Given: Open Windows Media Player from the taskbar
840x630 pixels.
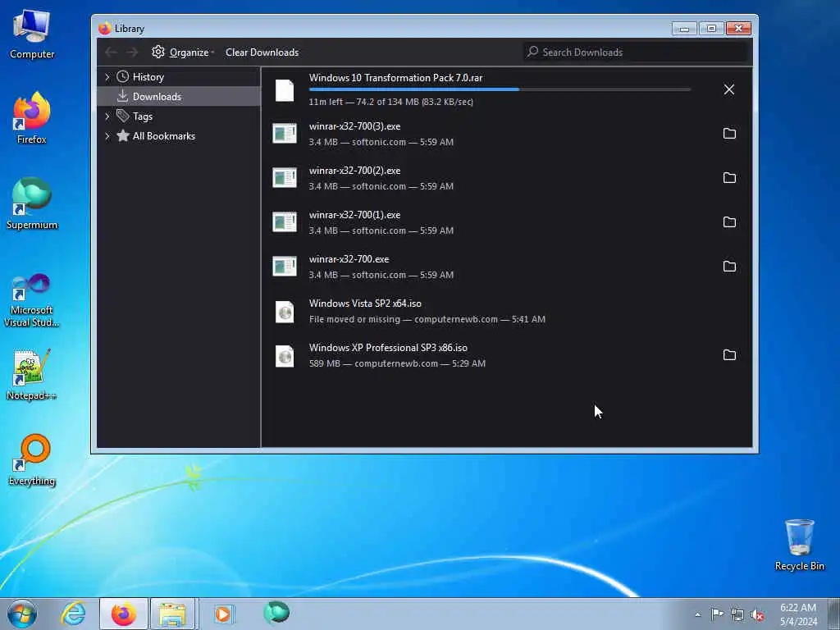Looking at the screenshot, I should pyautogui.click(x=224, y=614).
